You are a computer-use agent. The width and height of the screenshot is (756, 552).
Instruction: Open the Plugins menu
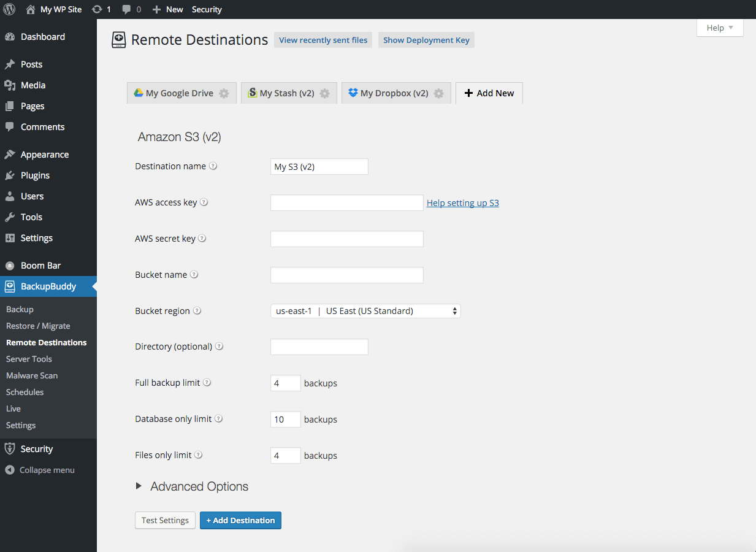(x=48, y=175)
